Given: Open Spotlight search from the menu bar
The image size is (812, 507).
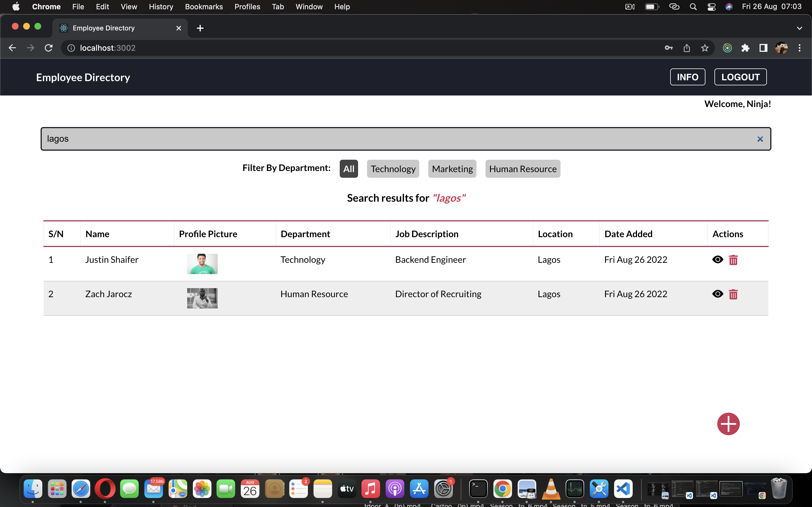Looking at the screenshot, I should point(693,6).
